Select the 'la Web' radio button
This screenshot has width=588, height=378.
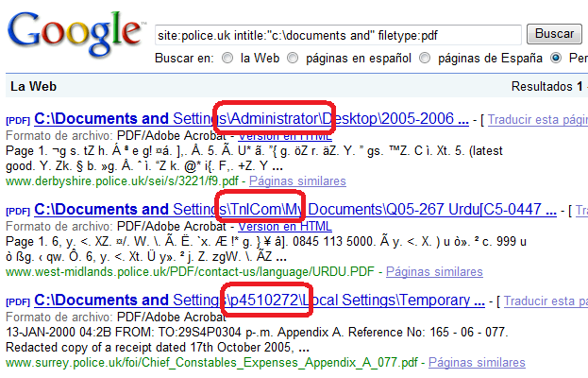pos(227,58)
